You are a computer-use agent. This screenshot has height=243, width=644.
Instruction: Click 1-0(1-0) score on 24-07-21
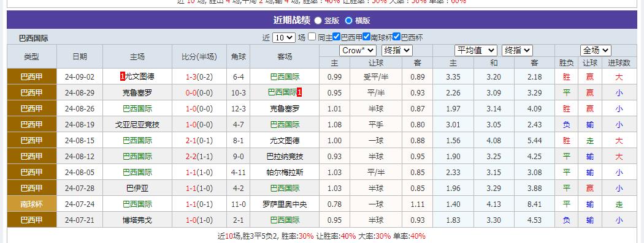[199, 220]
